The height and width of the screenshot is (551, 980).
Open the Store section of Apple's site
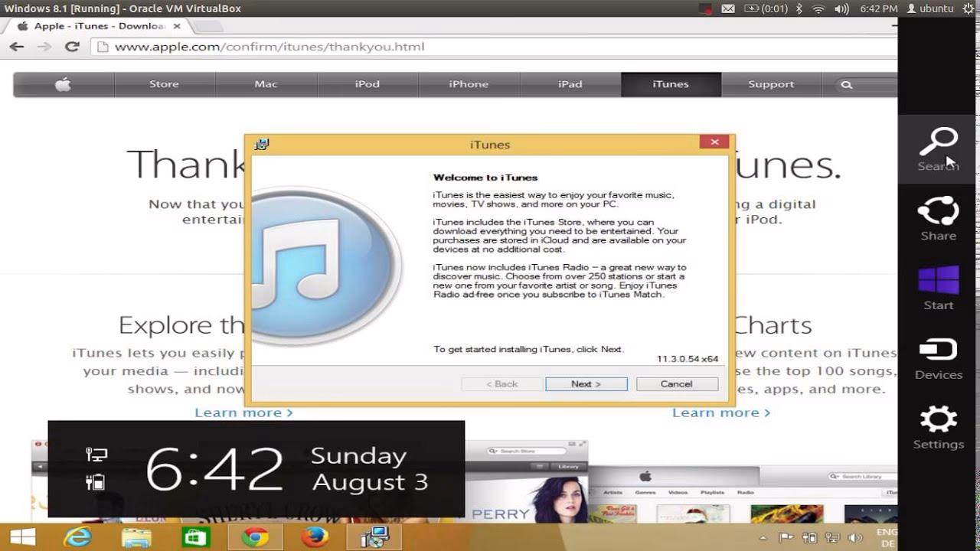coord(164,84)
